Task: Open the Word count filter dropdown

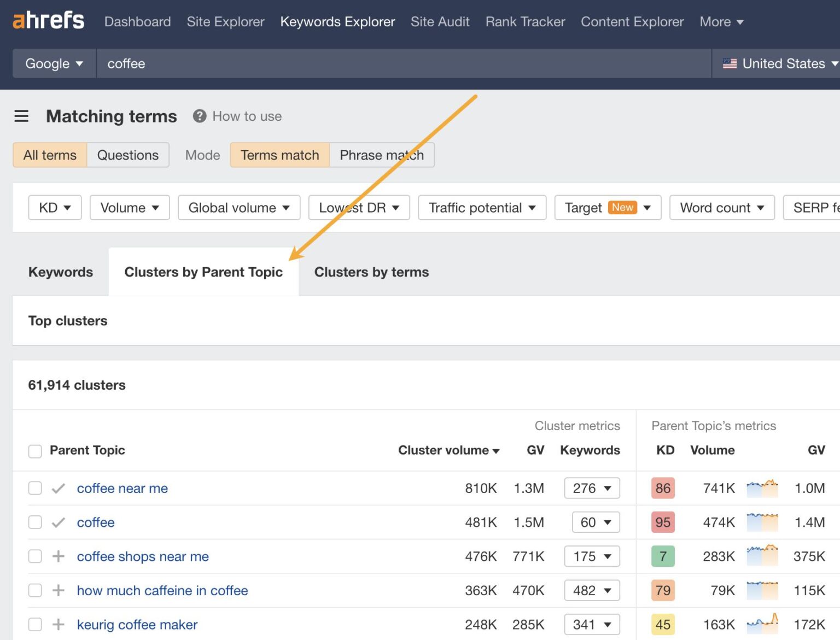Action: coord(721,208)
